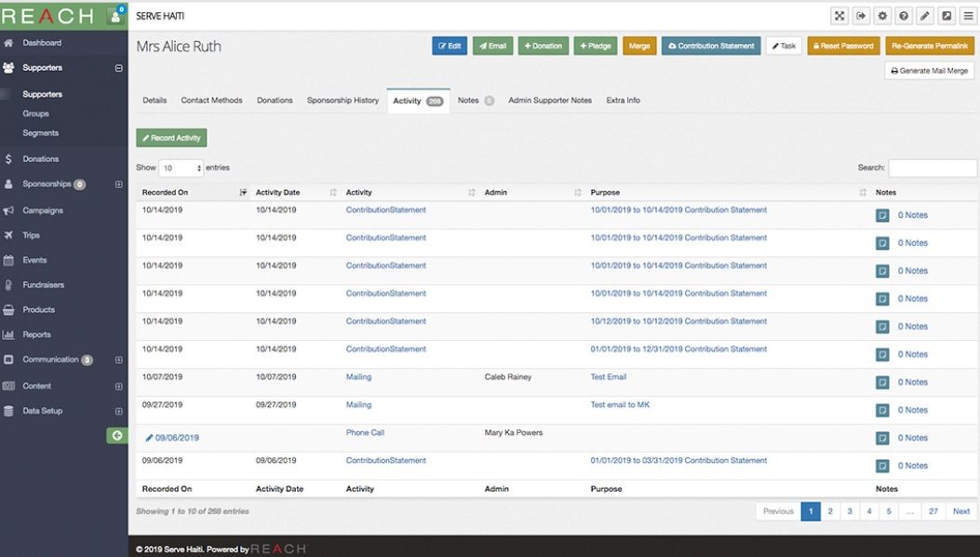Open notes icon for 10/07/2019 Mailing row

[882, 383]
